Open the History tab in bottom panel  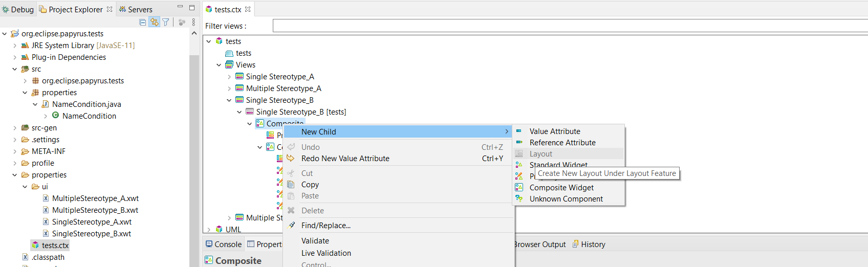tap(589, 244)
